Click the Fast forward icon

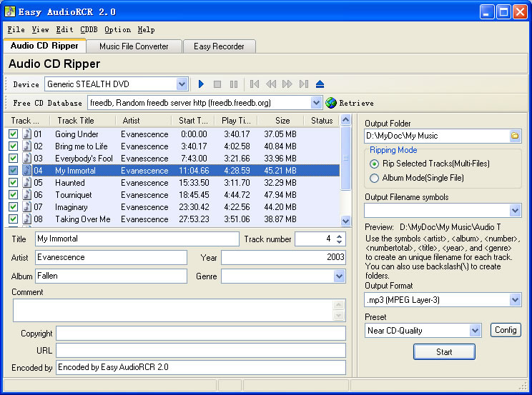pyautogui.click(x=287, y=84)
